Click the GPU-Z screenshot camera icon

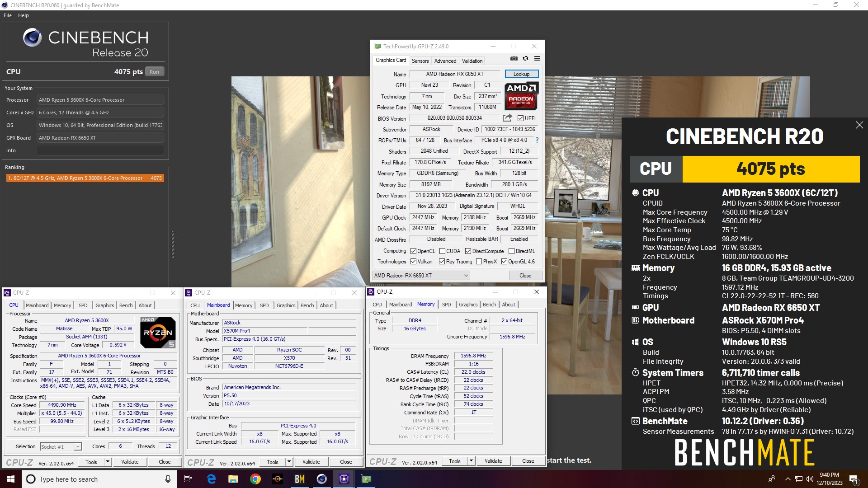(514, 58)
